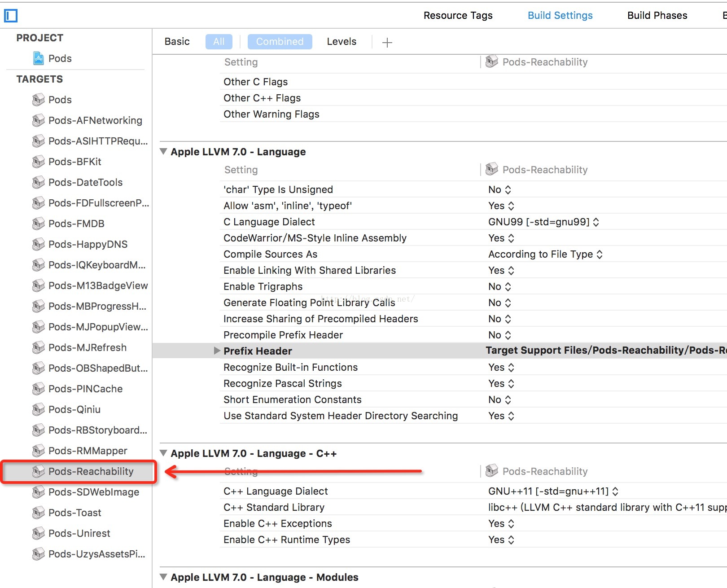The width and height of the screenshot is (727, 588).
Task: Click the Pods-HappyDNS target icon
Action: (x=39, y=244)
